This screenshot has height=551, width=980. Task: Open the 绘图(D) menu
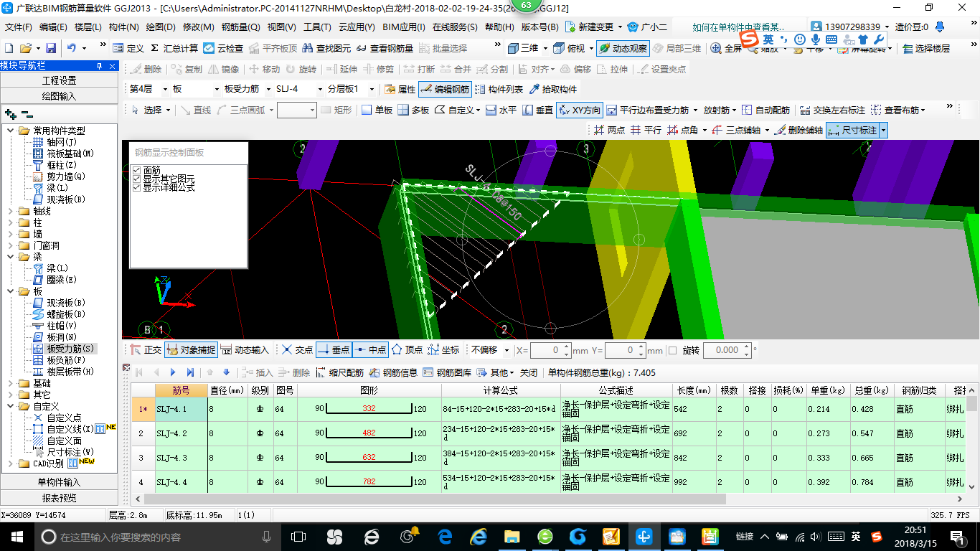pos(161,27)
